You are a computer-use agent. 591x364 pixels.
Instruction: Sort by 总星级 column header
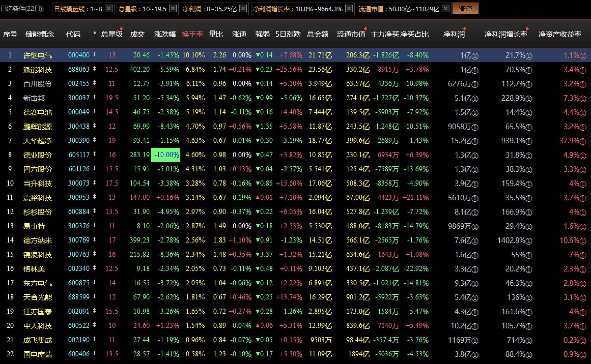tap(112, 34)
